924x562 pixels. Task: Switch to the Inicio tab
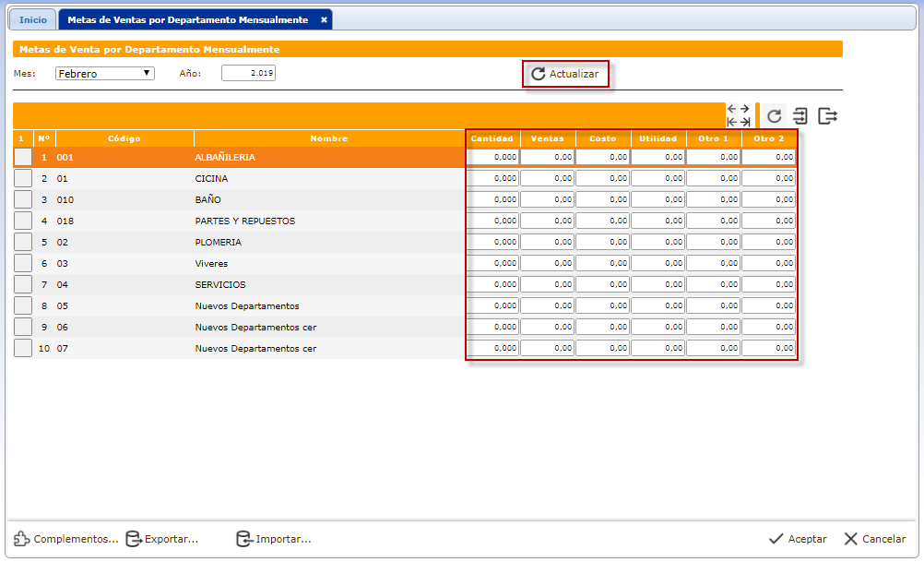33,19
